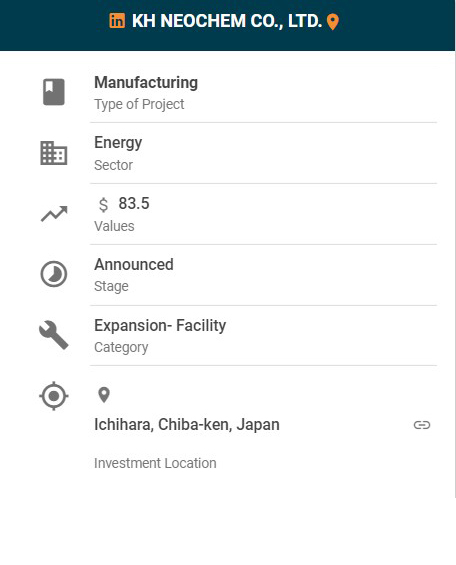
Task: Click the dollar sign icon before 83.5
Action: (x=103, y=204)
